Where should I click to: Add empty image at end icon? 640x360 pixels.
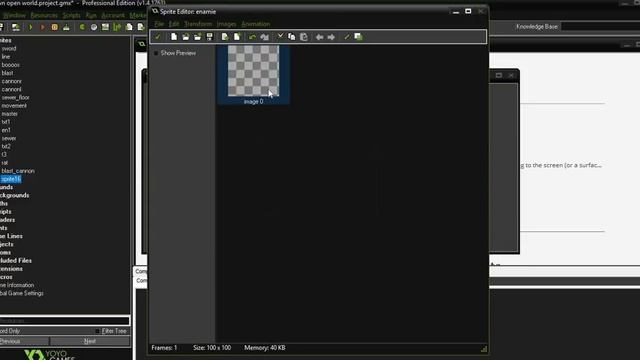click(x=237, y=37)
